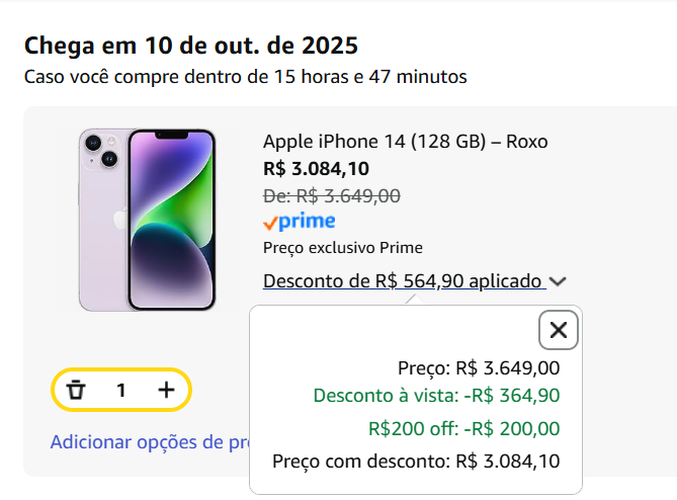Click "Desconto de R$ 564,90 aplicado" link
Image resolution: width=677 pixels, height=500 pixels.
click(403, 282)
